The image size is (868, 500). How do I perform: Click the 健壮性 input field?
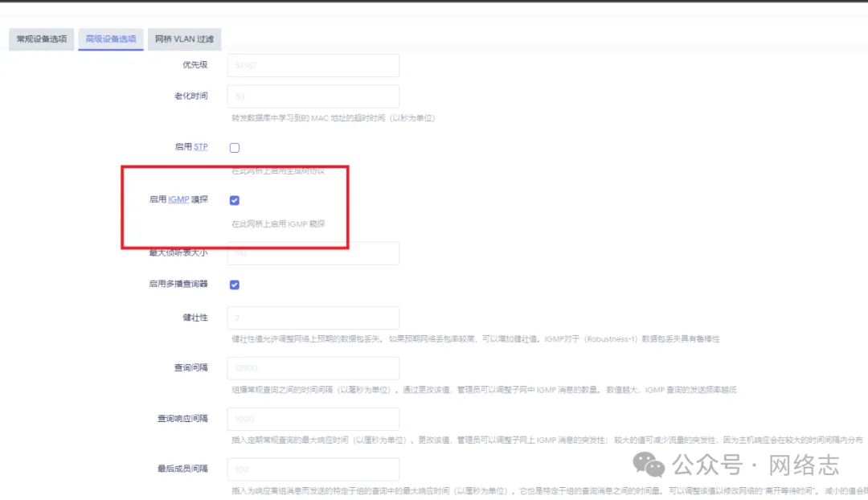pos(313,317)
